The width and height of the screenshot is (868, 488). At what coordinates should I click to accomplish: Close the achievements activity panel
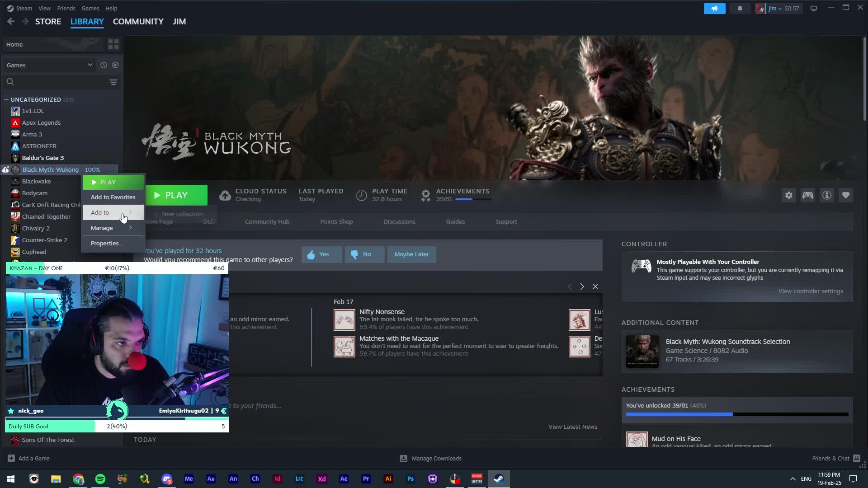(x=595, y=286)
